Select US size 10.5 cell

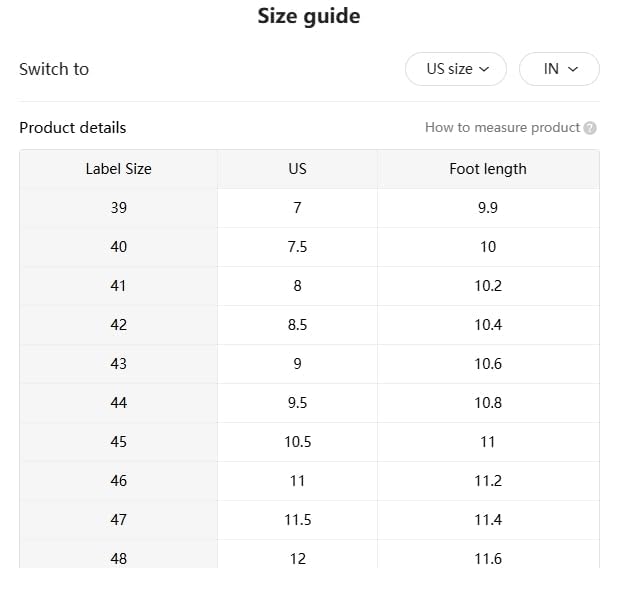pyautogui.click(x=297, y=442)
